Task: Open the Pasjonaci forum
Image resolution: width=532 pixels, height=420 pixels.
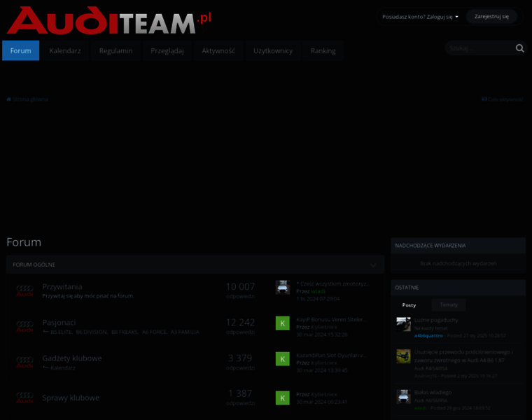Action: [x=59, y=322]
